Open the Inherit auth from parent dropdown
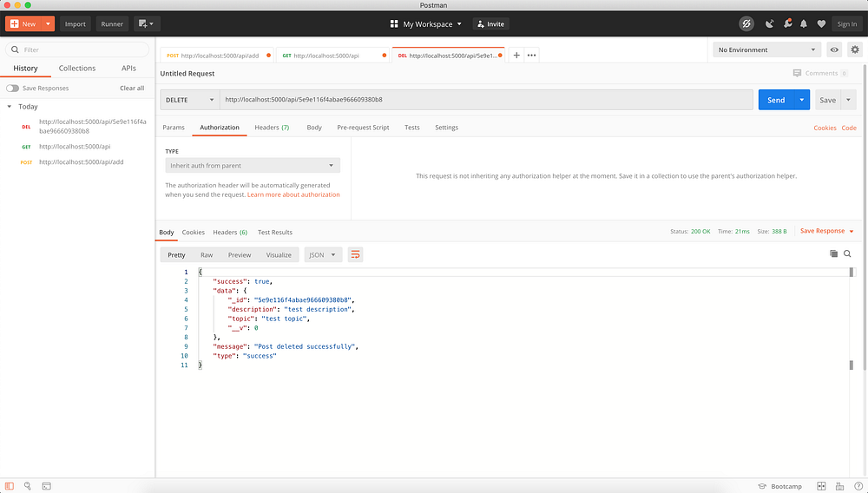This screenshot has width=868, height=493. coord(253,166)
